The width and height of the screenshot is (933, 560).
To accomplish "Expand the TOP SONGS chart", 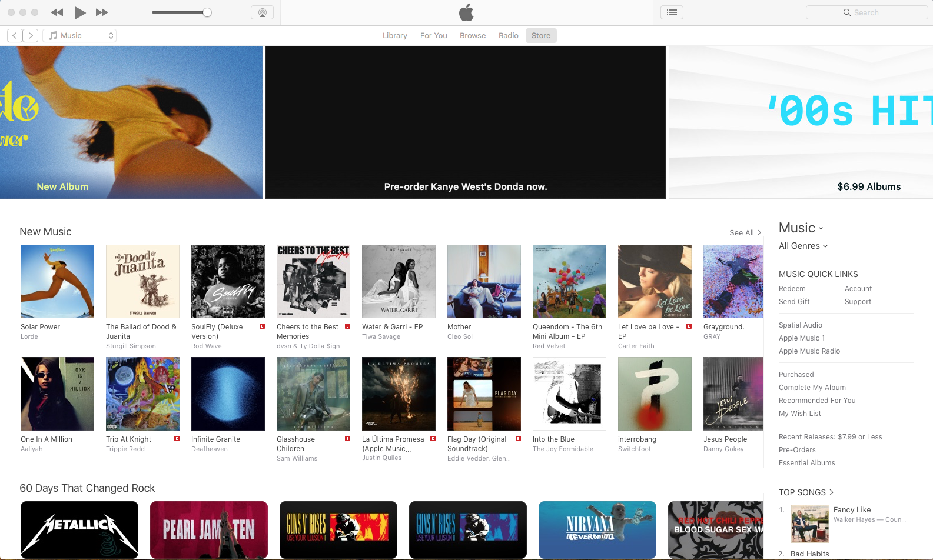I will click(x=806, y=492).
